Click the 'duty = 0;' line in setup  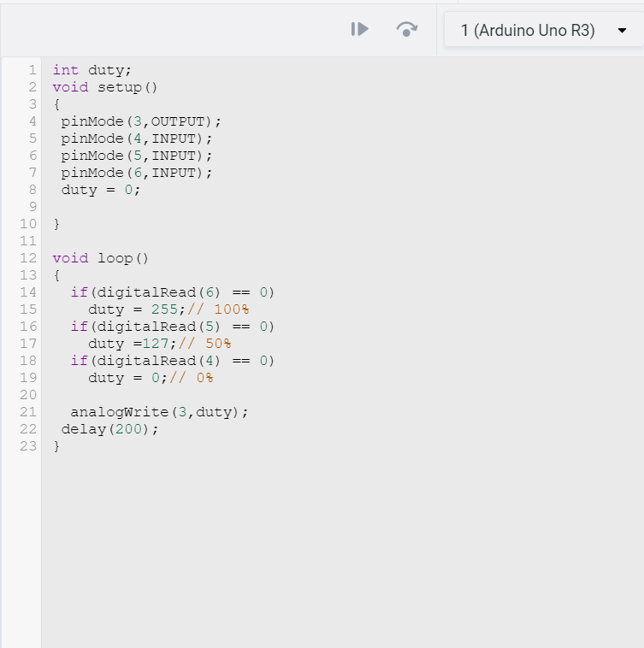point(101,190)
